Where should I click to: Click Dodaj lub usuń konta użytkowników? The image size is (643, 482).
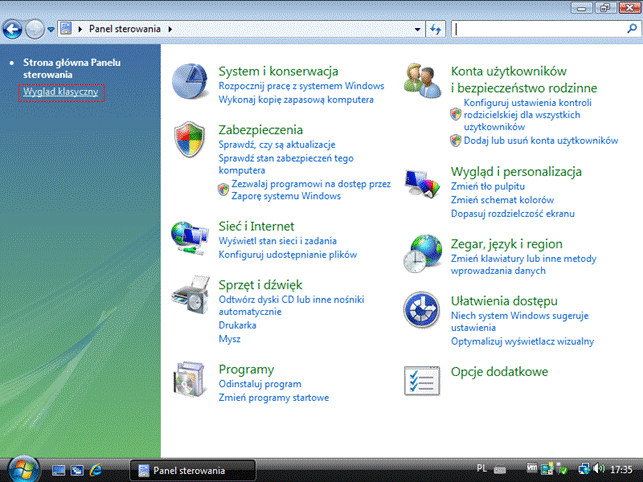pyautogui.click(x=540, y=141)
